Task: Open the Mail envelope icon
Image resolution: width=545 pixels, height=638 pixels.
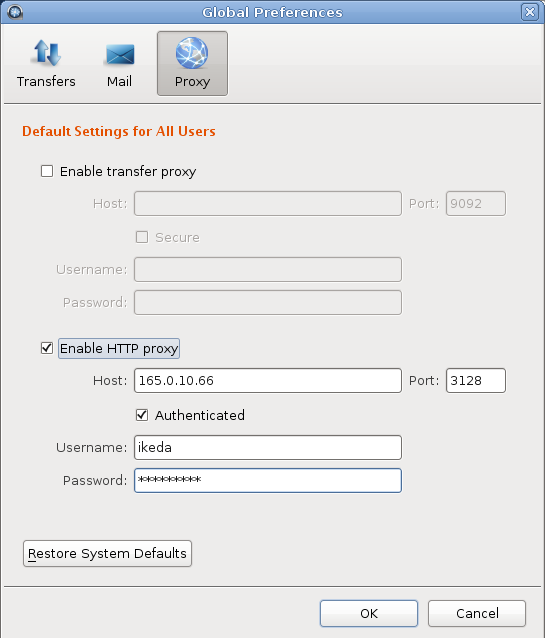Action: (x=120, y=55)
